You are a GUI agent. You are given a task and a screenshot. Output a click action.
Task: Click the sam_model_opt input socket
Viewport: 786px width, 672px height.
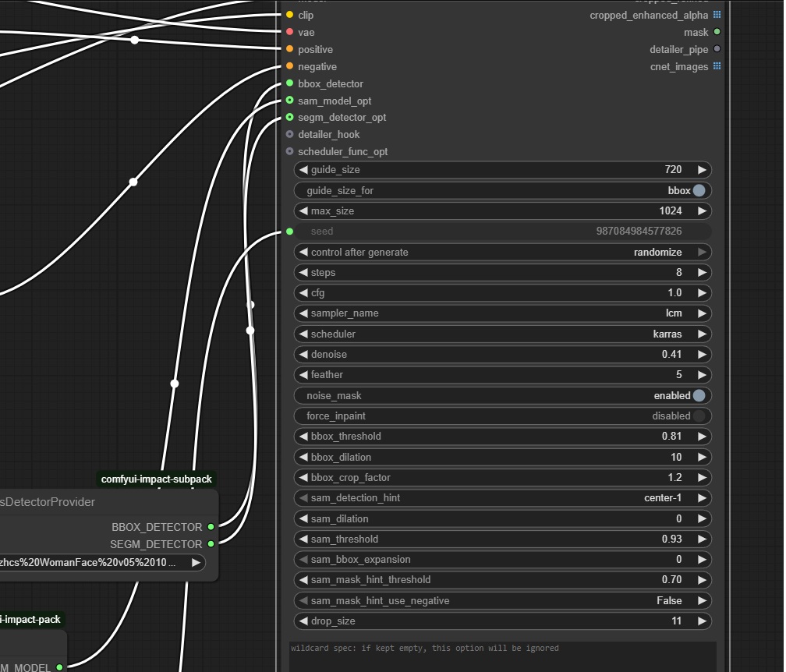point(290,101)
